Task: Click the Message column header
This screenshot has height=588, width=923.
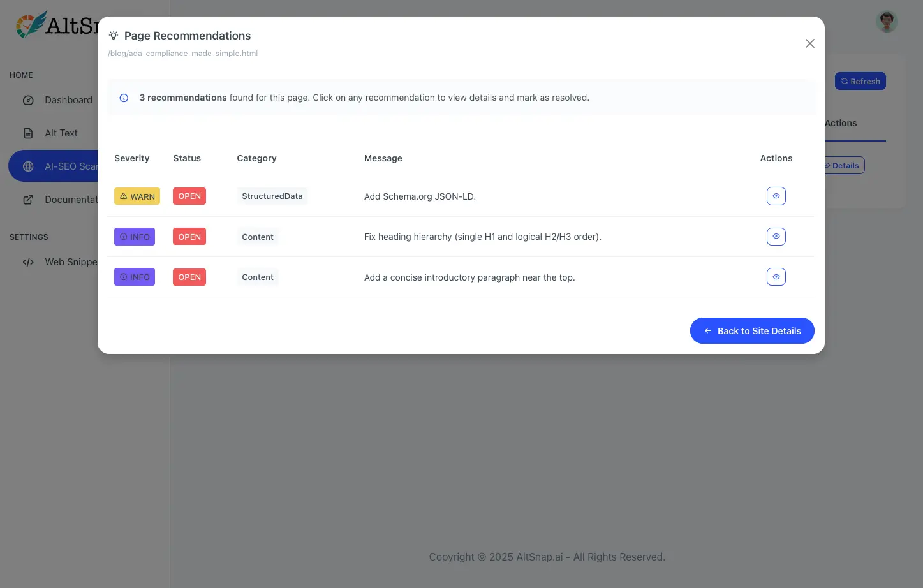Action: tap(383, 158)
